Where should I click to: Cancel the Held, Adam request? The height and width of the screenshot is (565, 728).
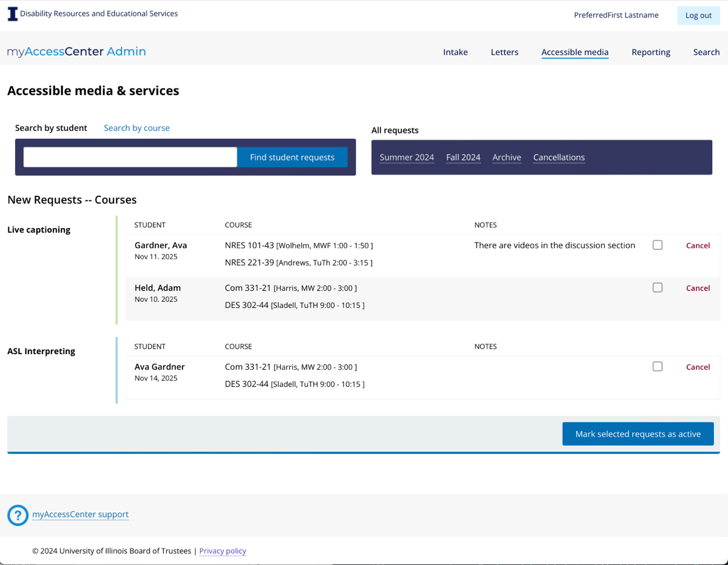pyautogui.click(x=698, y=288)
